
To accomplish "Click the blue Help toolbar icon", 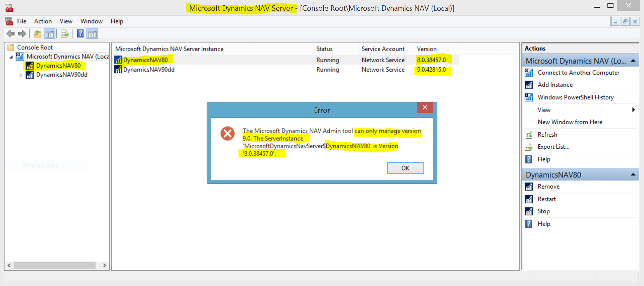I will (80, 34).
